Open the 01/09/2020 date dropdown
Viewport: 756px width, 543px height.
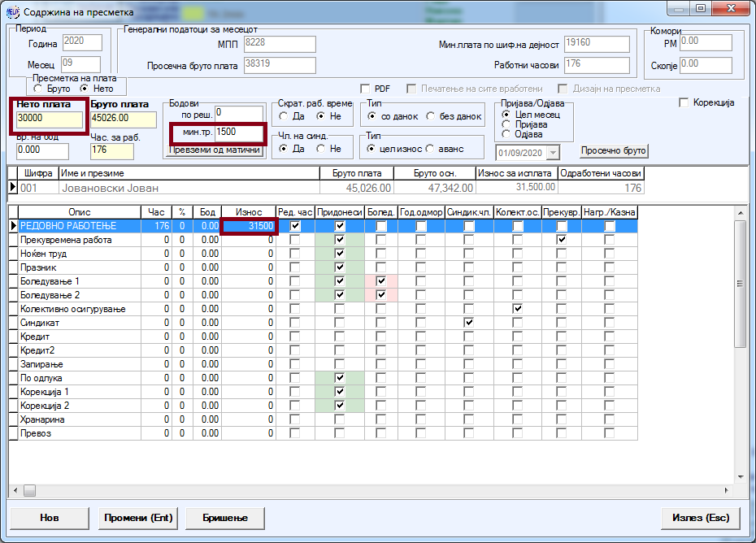pos(553,153)
